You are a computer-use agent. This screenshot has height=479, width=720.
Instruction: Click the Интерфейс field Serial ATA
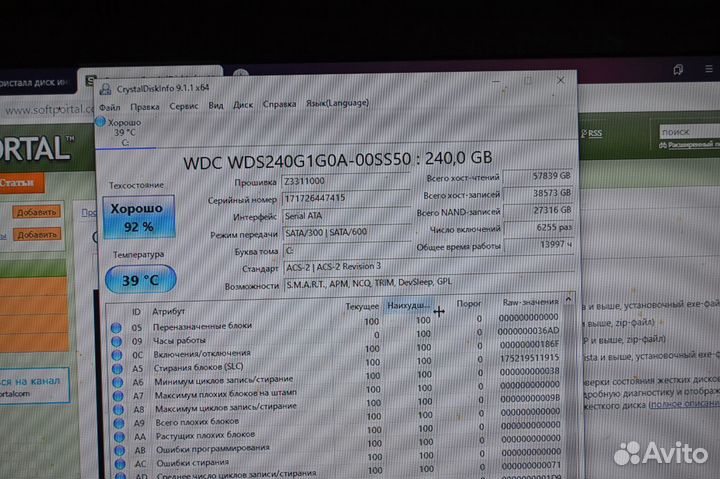click(346, 215)
